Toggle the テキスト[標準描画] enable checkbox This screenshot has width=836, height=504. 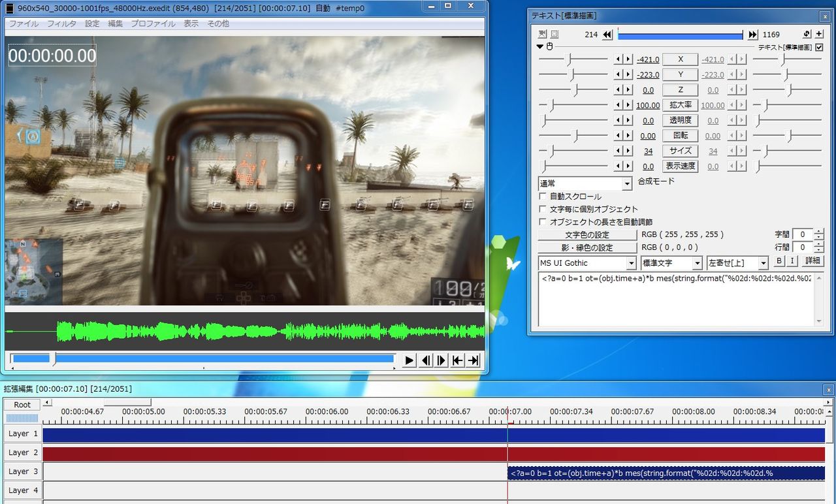(819, 47)
